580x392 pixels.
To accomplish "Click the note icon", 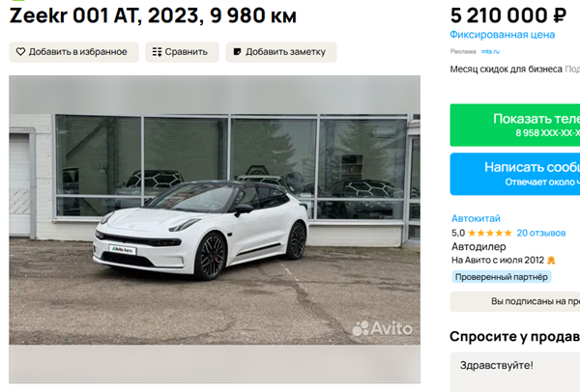I will (237, 52).
